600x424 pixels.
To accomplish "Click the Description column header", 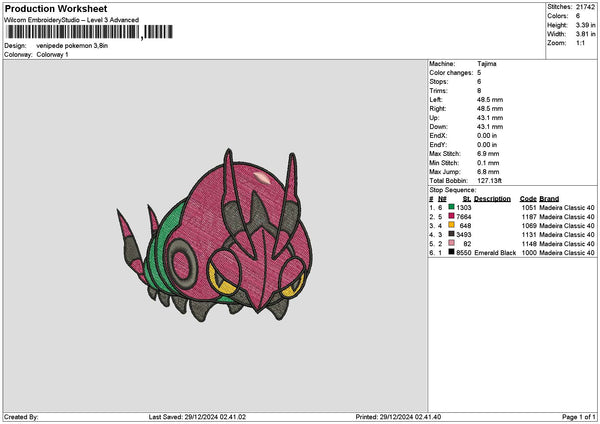I will point(492,199).
